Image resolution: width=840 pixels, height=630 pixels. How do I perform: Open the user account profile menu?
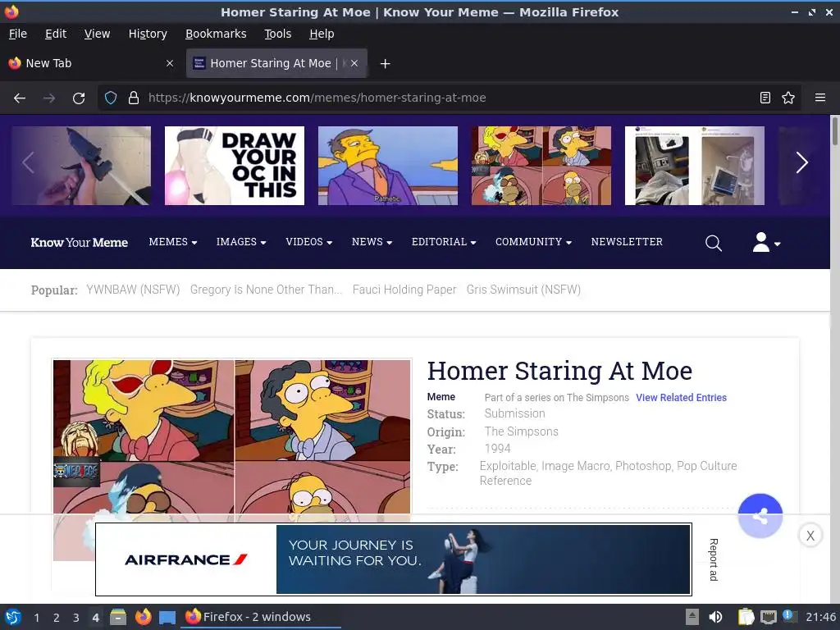coord(766,243)
